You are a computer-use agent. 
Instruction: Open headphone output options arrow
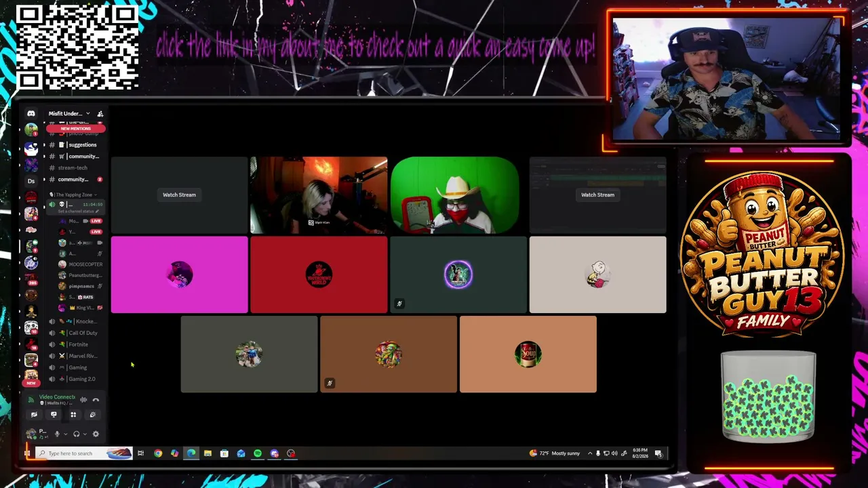click(84, 434)
